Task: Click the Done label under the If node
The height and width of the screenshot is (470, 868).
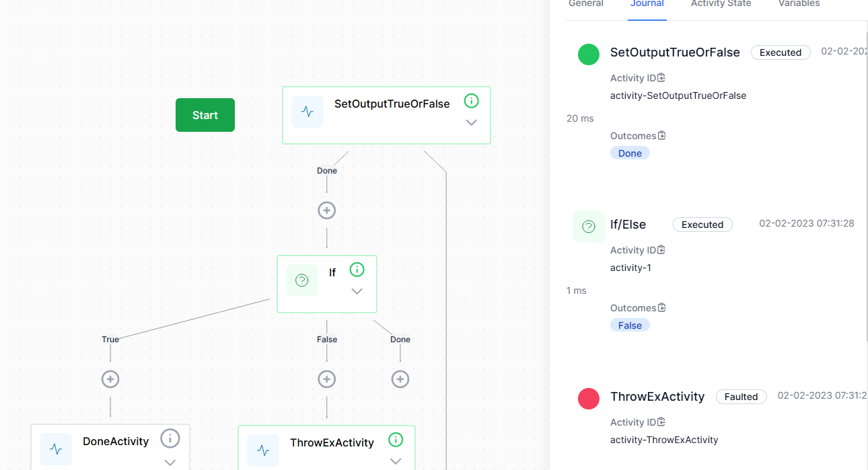Action: 400,340
